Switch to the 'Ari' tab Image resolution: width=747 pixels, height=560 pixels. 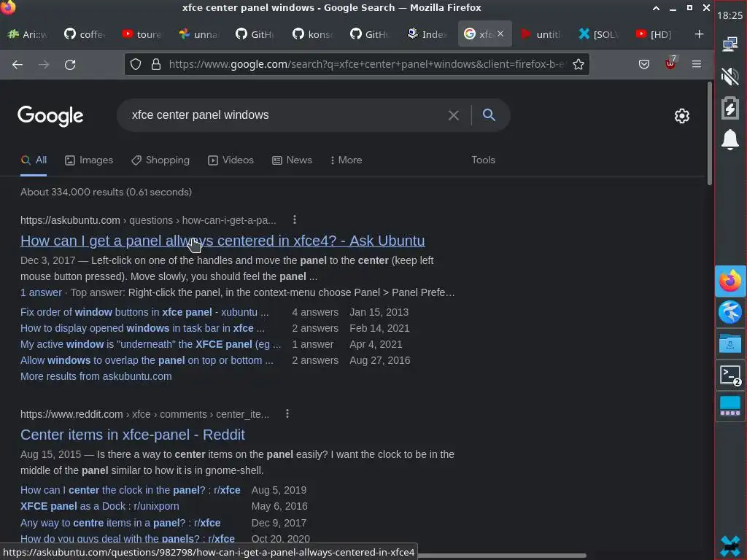[28, 34]
